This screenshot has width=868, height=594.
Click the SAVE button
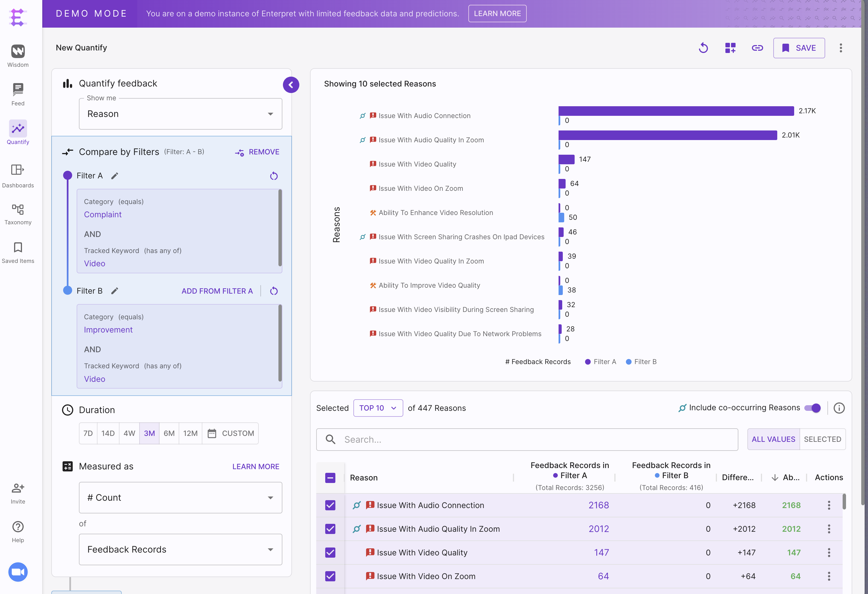click(798, 48)
